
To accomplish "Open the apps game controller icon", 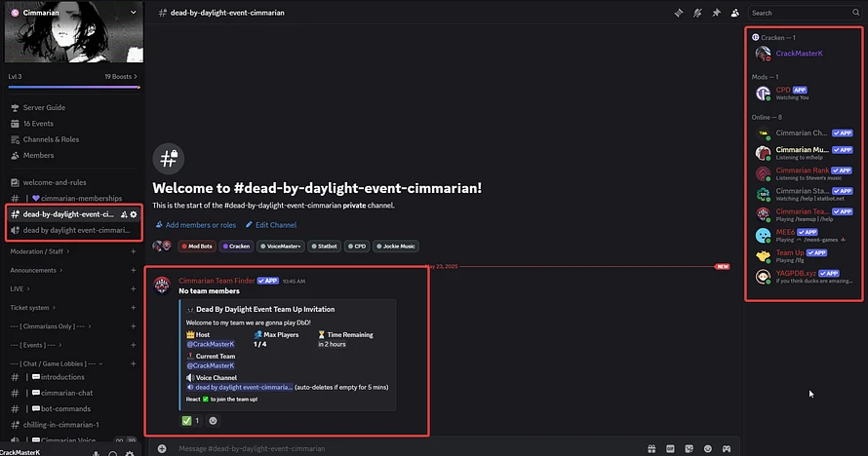I will 727,449.
